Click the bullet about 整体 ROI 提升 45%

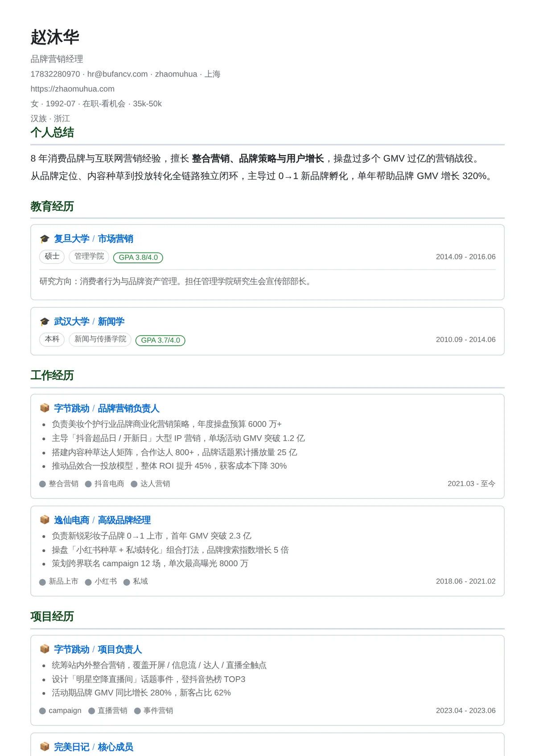pyautogui.click(x=169, y=466)
